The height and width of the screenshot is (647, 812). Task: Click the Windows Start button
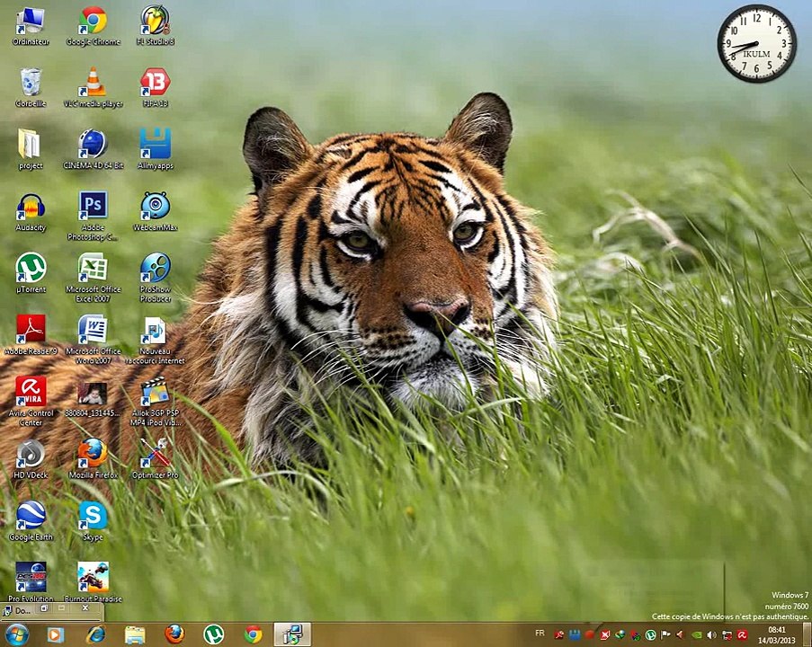tap(16, 634)
